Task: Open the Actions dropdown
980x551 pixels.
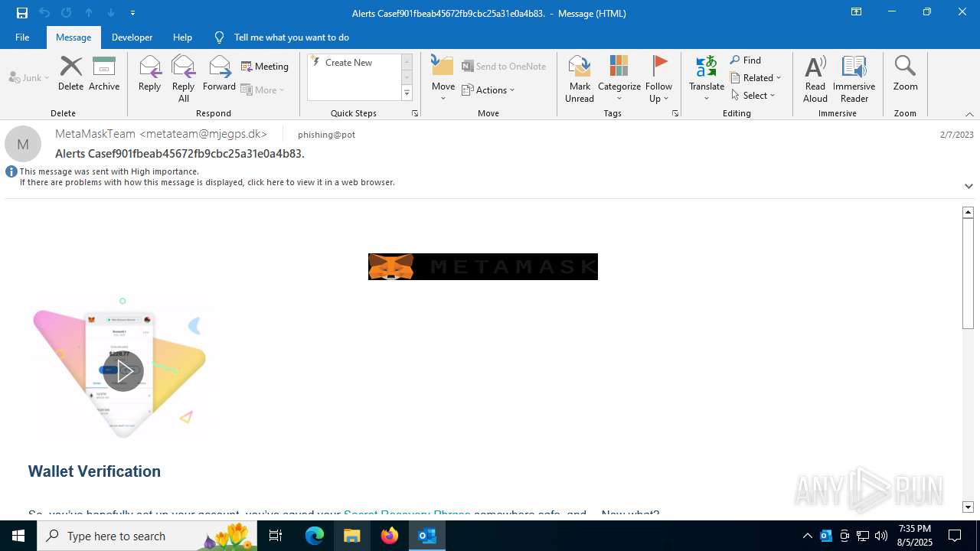Action: pos(488,90)
